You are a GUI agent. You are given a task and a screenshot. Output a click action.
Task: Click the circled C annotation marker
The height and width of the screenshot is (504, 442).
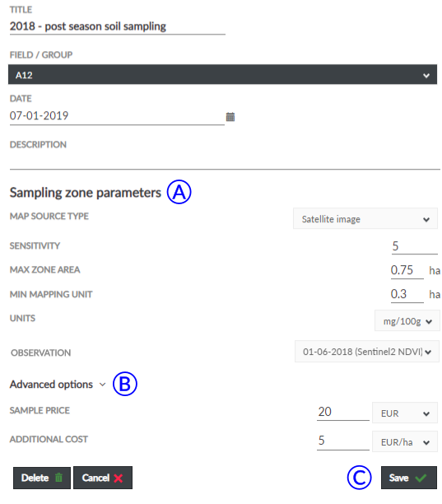point(359,478)
